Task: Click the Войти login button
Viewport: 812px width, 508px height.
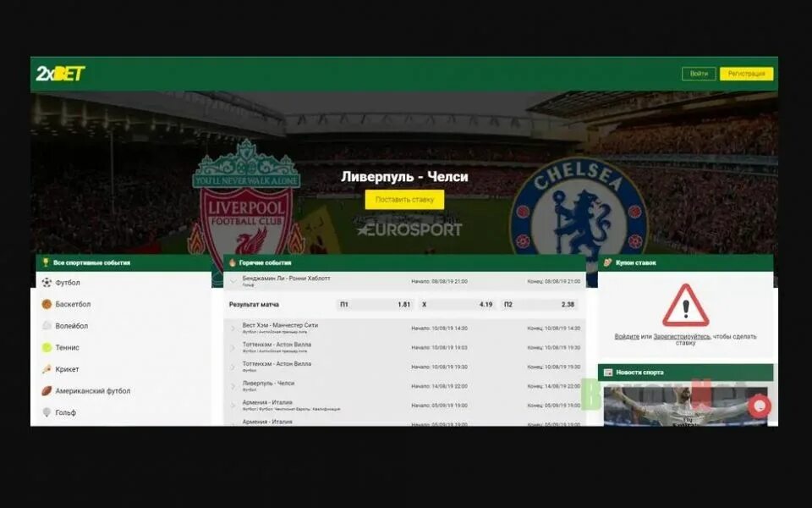Action: click(x=699, y=74)
